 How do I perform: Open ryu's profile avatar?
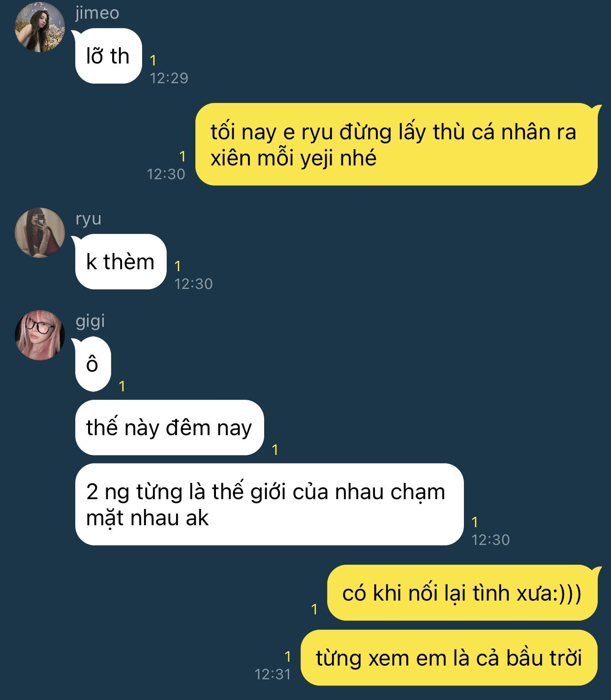click(x=40, y=232)
